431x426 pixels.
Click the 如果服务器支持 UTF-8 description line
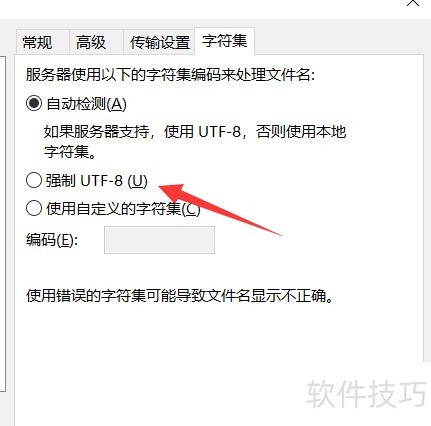click(x=195, y=132)
